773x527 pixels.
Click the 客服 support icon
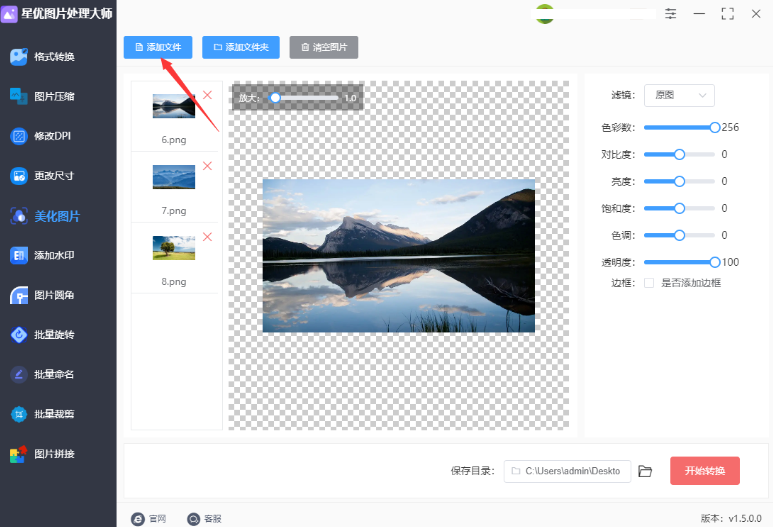pyautogui.click(x=194, y=519)
